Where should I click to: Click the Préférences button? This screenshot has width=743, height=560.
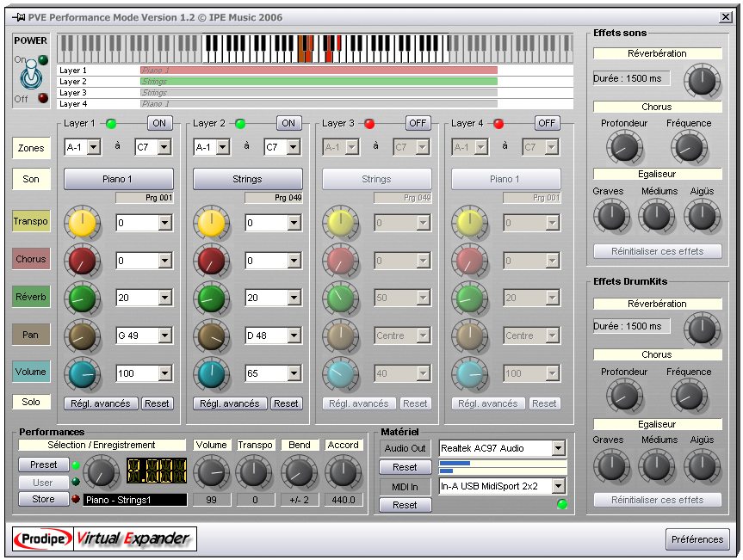[697, 539]
